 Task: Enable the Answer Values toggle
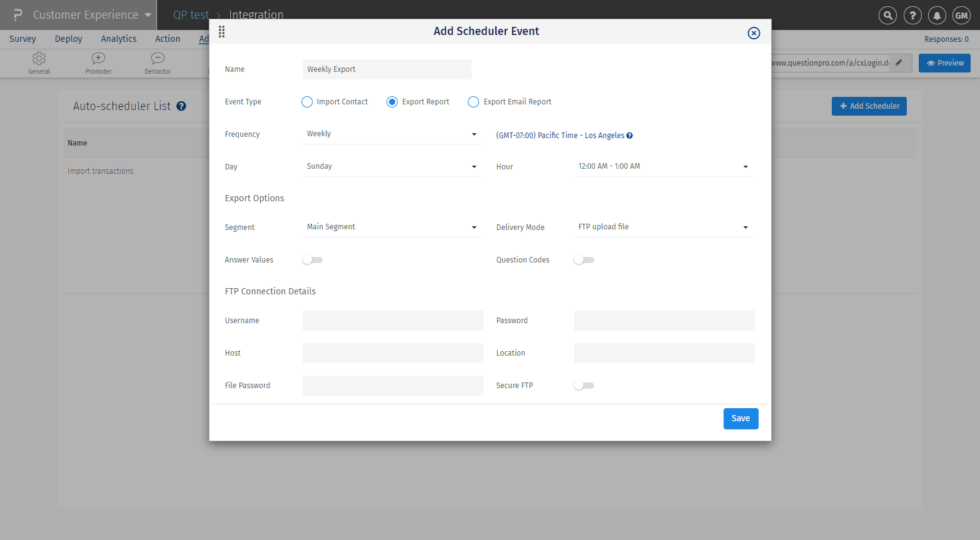click(x=313, y=260)
